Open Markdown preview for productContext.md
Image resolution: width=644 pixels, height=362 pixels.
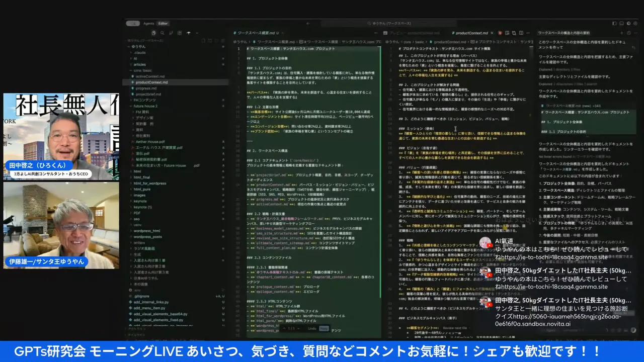point(507,33)
